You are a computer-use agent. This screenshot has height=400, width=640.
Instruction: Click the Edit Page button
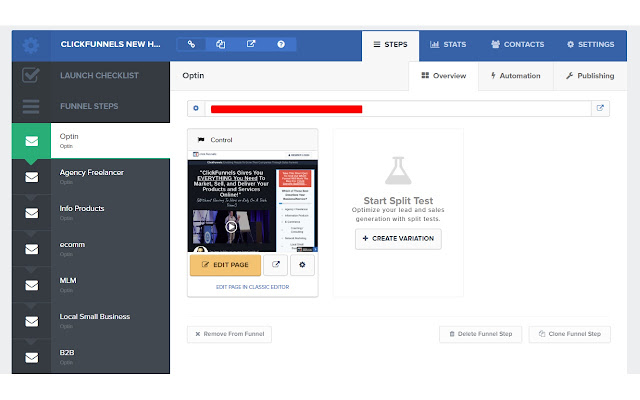225,265
